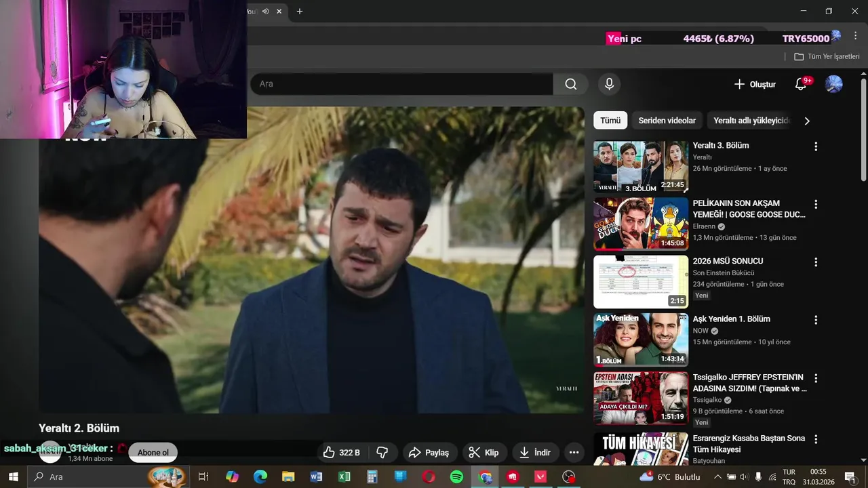Open Esrarengiz Kasaba Baştan Sona title
Image resolution: width=868 pixels, height=488 pixels.
point(749,444)
